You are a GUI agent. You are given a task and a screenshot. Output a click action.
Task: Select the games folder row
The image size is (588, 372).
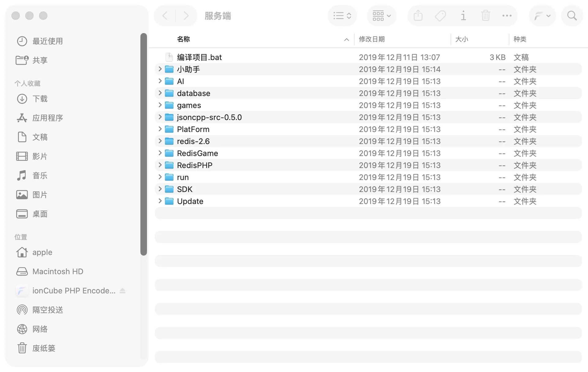click(368, 105)
